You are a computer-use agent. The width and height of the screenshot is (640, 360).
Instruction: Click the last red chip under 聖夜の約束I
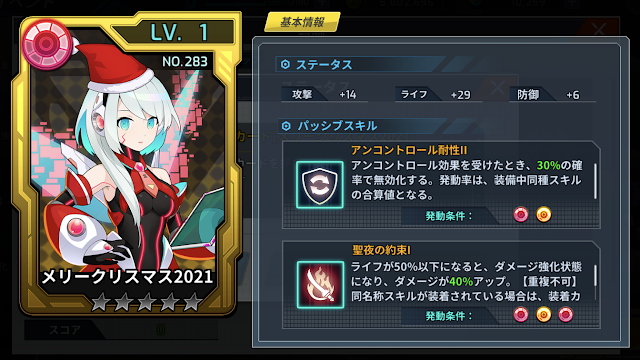(566, 314)
